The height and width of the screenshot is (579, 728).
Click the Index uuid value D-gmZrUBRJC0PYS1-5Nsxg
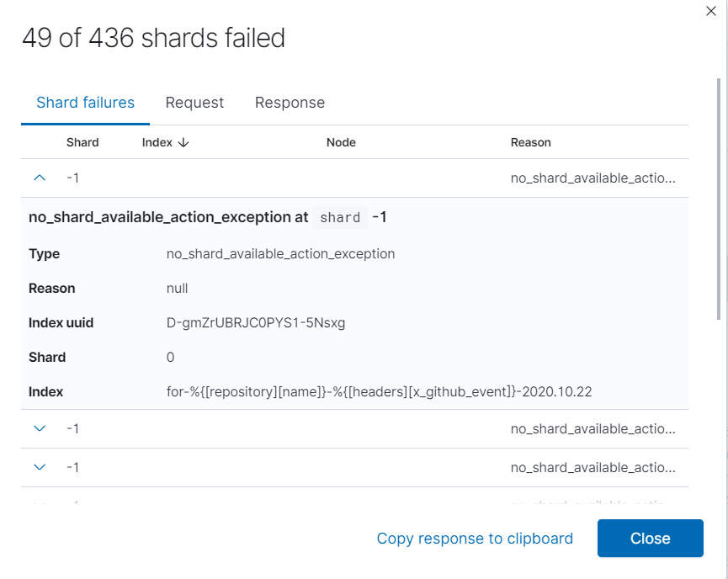[256, 322]
